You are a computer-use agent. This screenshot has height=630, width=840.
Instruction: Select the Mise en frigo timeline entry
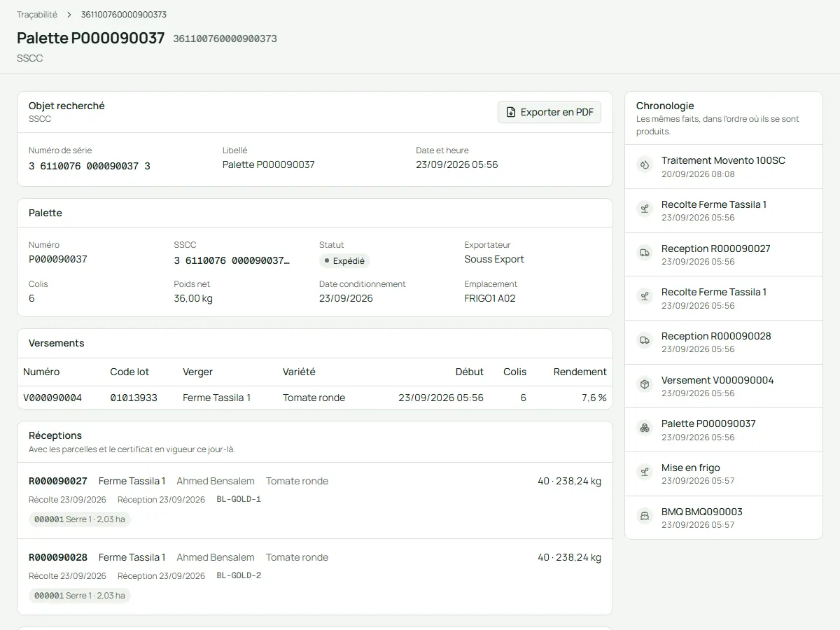724,474
